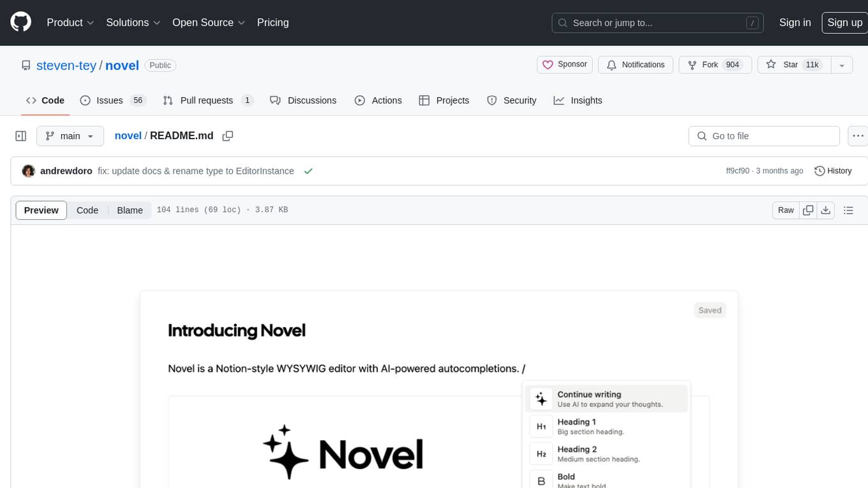Click the Notifications bell button
Image resolution: width=868 pixels, height=488 pixels.
[x=636, y=65]
